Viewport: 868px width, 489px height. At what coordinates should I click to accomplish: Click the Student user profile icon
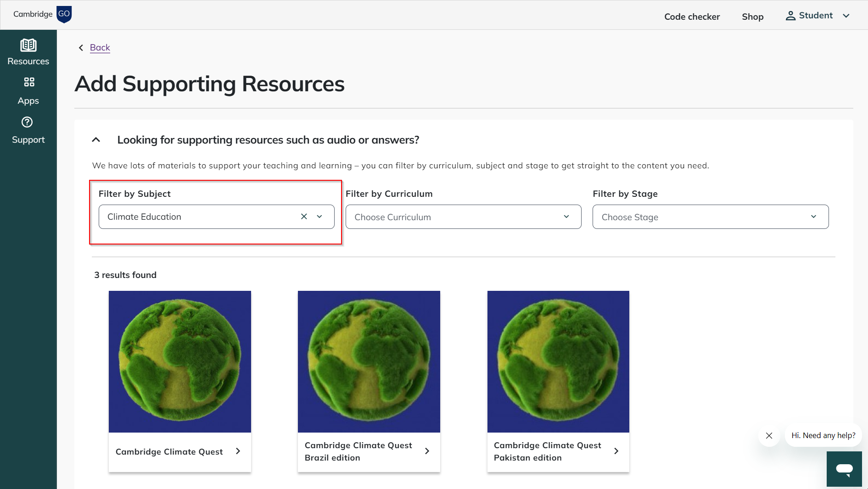pos(790,16)
